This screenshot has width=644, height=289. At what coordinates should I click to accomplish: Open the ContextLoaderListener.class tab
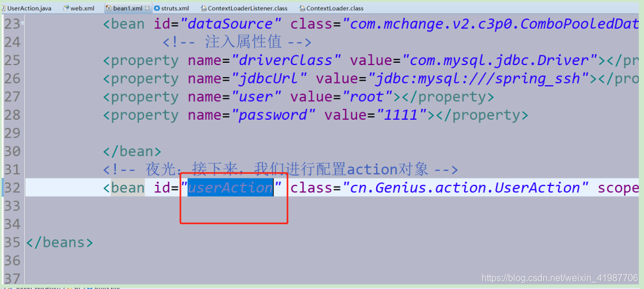(x=248, y=8)
